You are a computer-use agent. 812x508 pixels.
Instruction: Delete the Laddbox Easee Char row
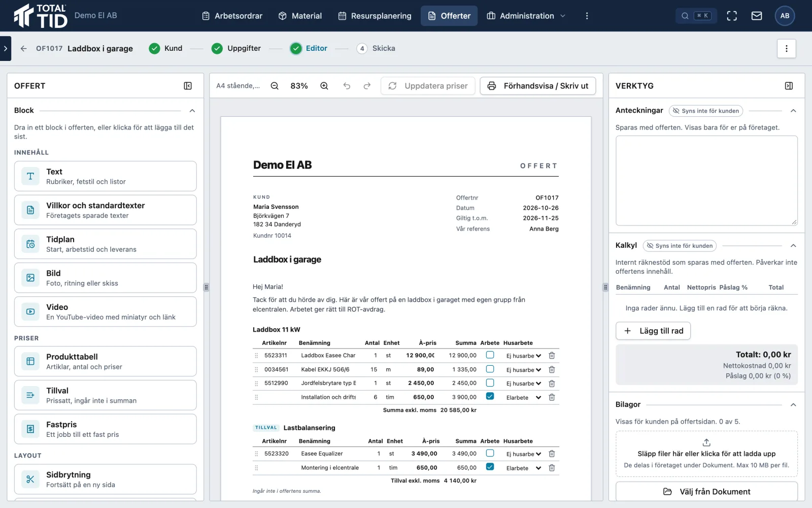pyautogui.click(x=552, y=356)
